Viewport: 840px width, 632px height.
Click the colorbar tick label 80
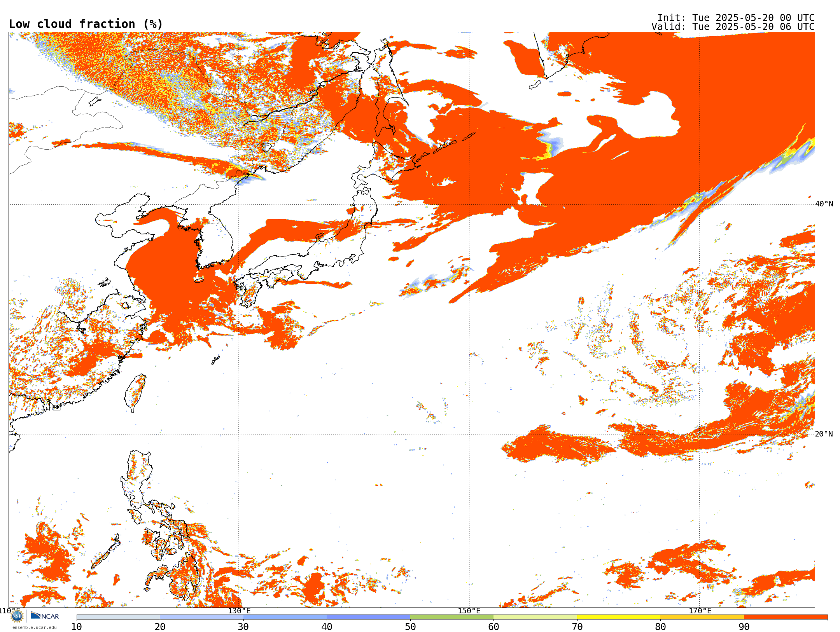tap(660, 627)
